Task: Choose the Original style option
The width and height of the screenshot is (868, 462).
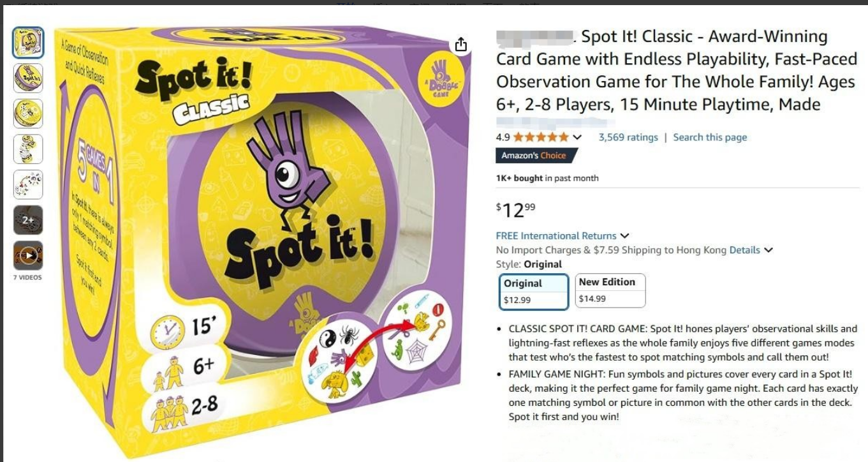Action: pyautogui.click(x=534, y=292)
